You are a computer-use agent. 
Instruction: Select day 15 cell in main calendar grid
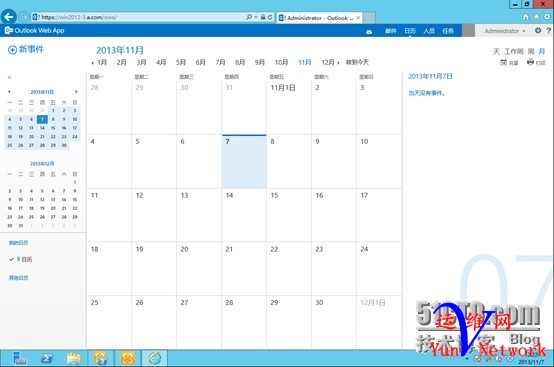tap(289, 215)
